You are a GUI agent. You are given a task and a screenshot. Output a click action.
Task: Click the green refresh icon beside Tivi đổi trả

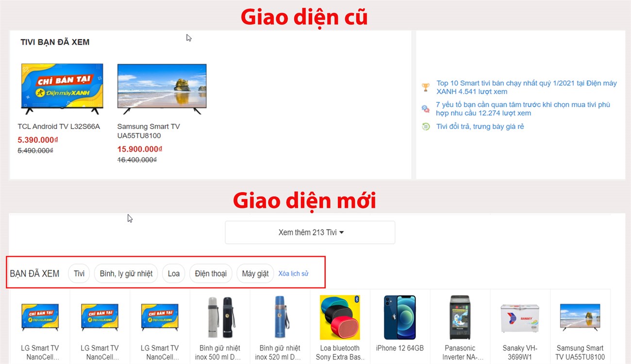pyautogui.click(x=426, y=127)
